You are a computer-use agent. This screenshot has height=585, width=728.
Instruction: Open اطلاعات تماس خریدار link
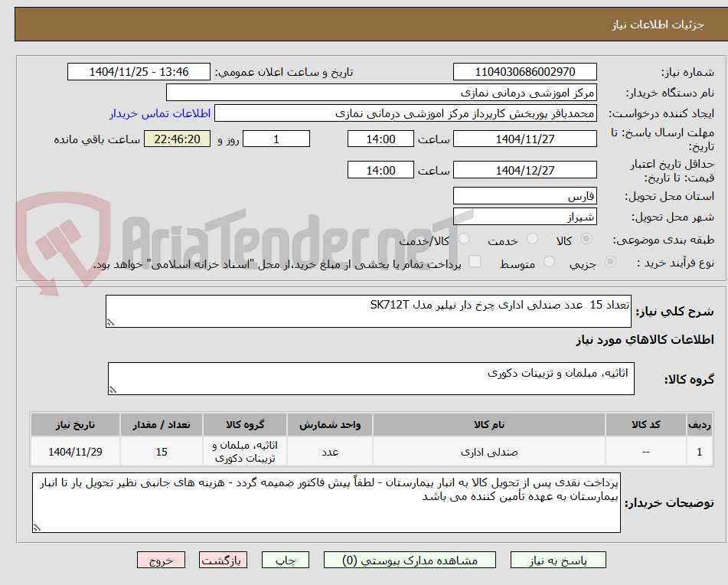[160, 114]
